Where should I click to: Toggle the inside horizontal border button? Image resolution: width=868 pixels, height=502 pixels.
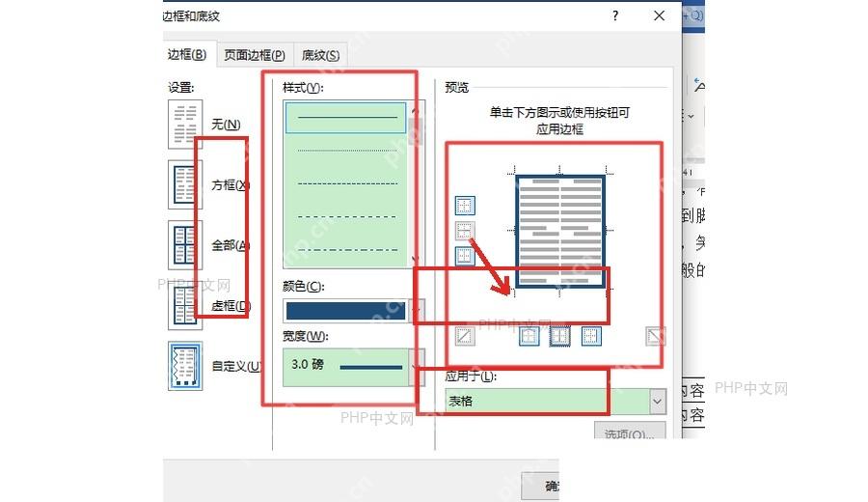click(465, 231)
